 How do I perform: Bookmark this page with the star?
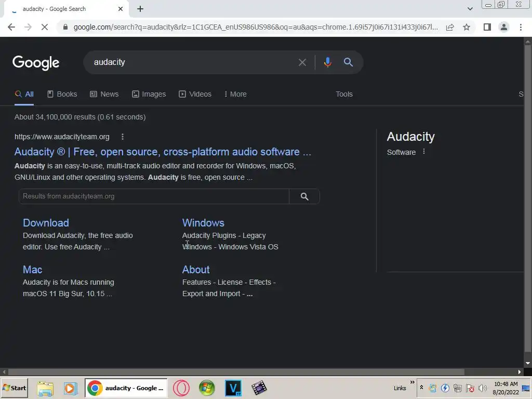coord(467,27)
